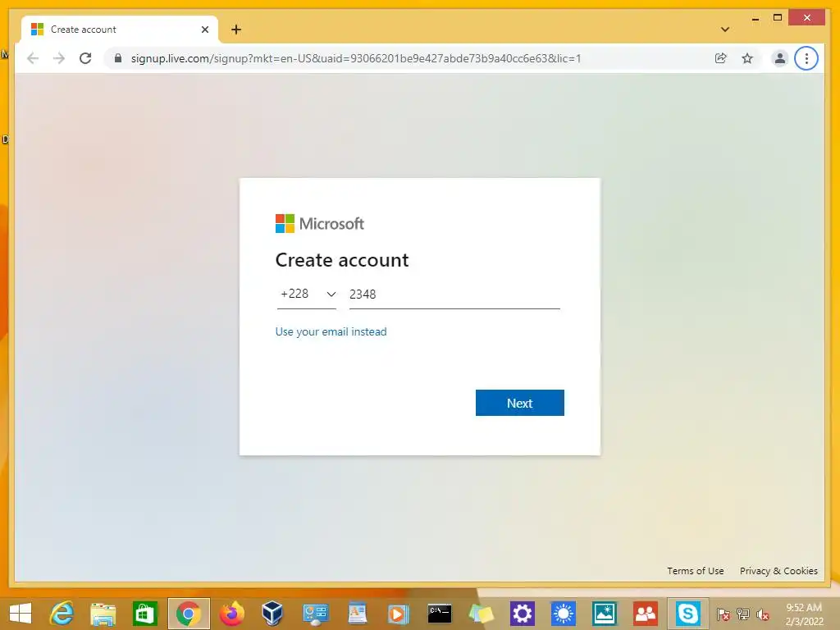Open Sticky Notes from taskbar
The height and width of the screenshot is (630, 840).
coord(481,614)
